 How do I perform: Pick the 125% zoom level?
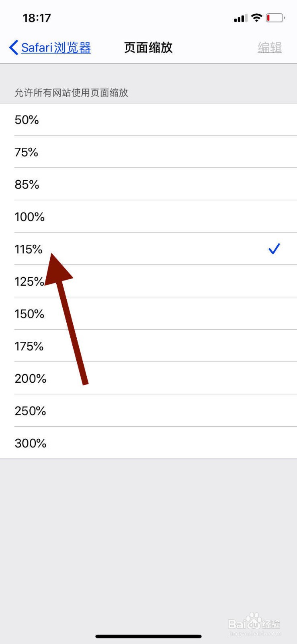[x=148, y=281]
